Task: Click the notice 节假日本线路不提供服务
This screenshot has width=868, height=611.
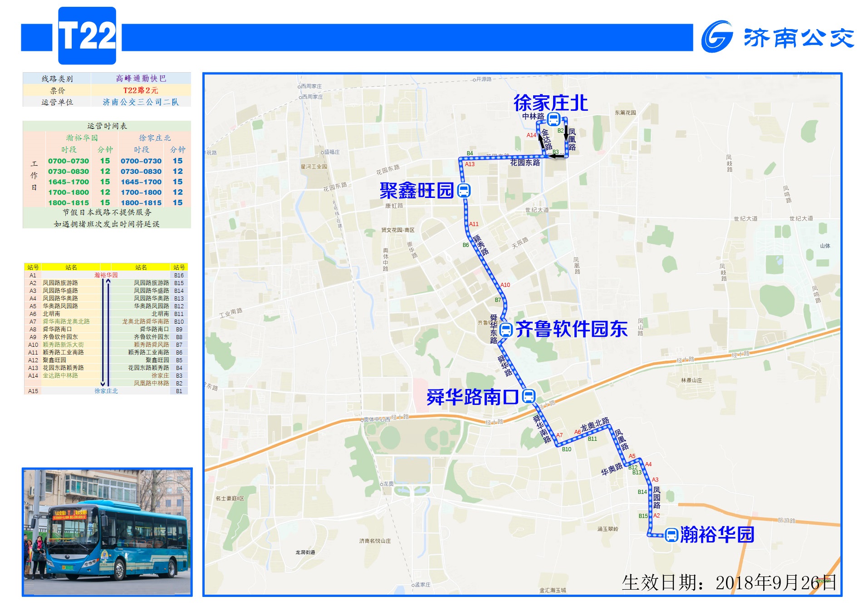Action: [x=107, y=212]
